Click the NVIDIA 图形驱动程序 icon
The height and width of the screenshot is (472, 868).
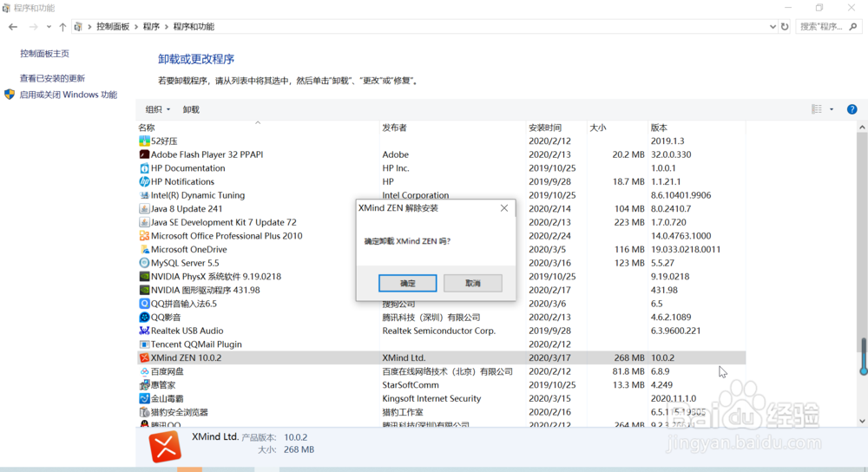[144, 290]
